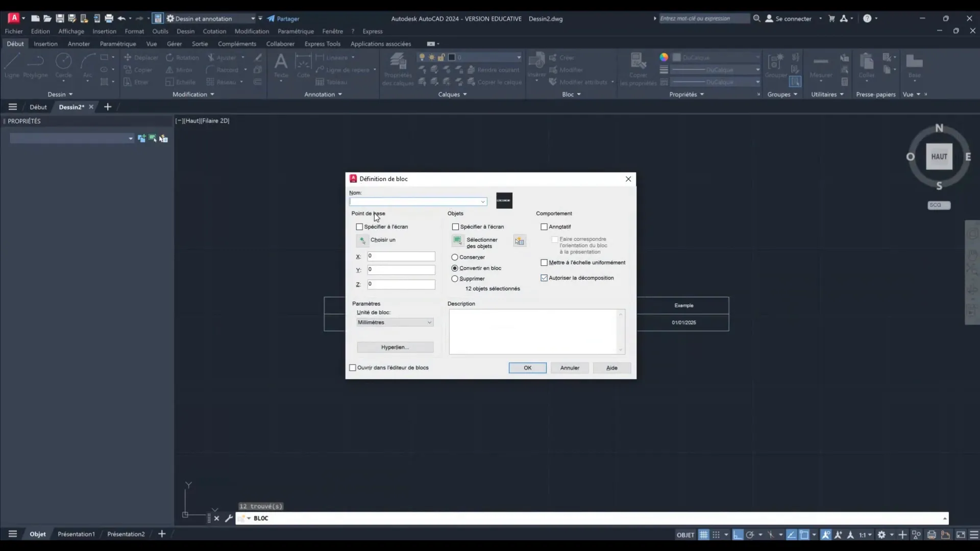Check Spécifier à l'écran under Point de base
Image resolution: width=980 pixels, height=551 pixels.
[359, 227]
